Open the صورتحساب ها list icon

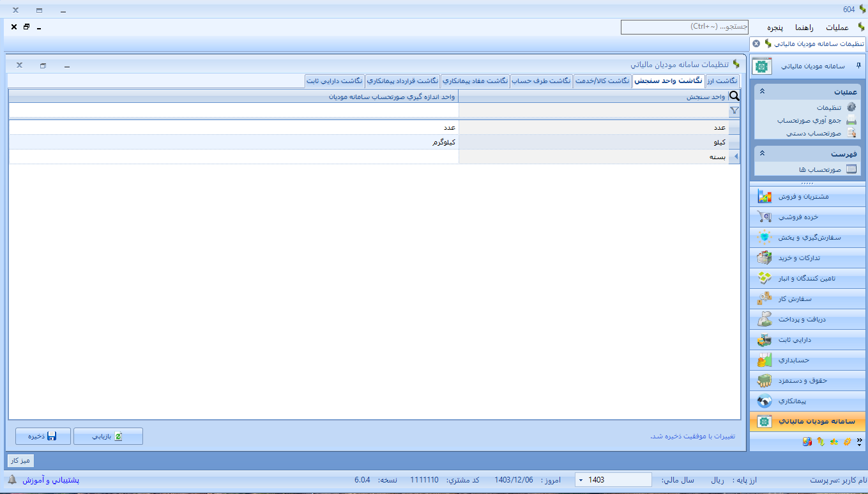(x=851, y=169)
